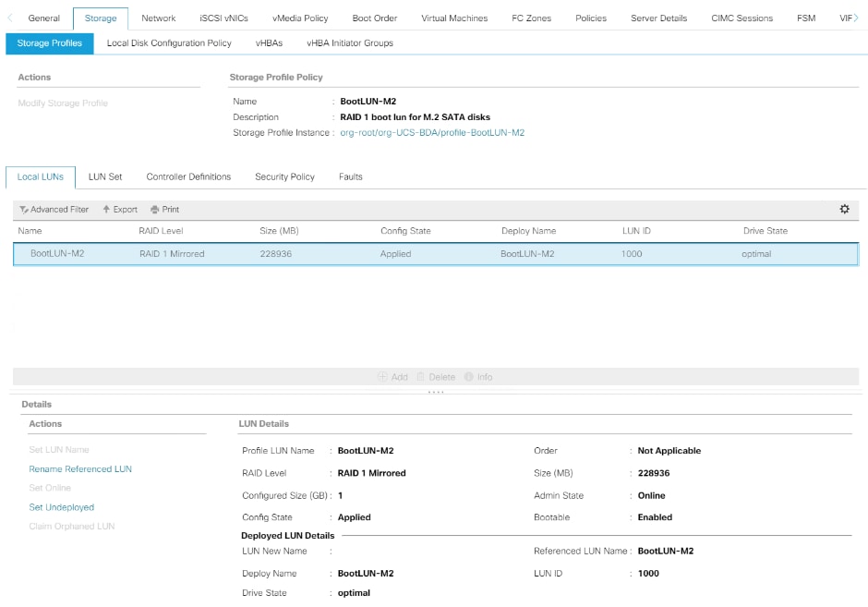Click the Info icon below the table
Image resolution: width=868 pixels, height=607 pixels.
pos(476,377)
